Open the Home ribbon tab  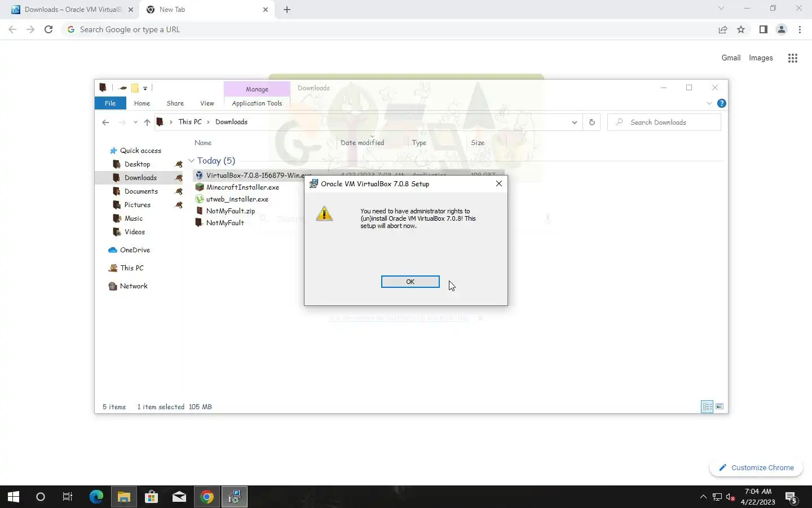pyautogui.click(x=142, y=103)
